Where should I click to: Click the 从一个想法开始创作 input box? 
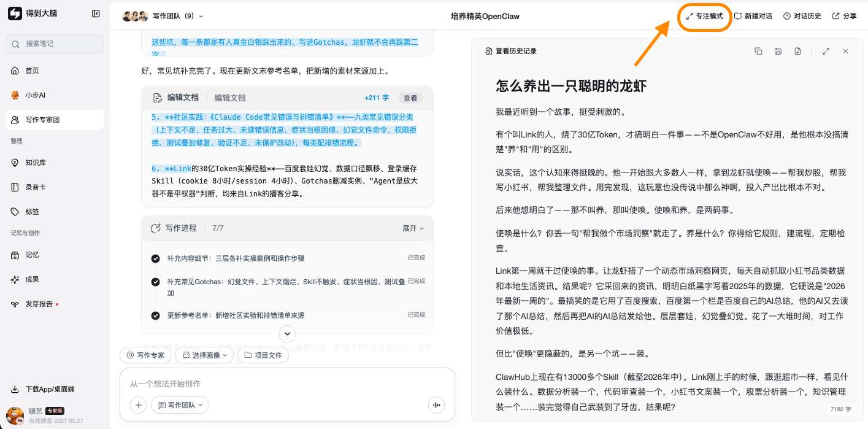[x=287, y=384]
